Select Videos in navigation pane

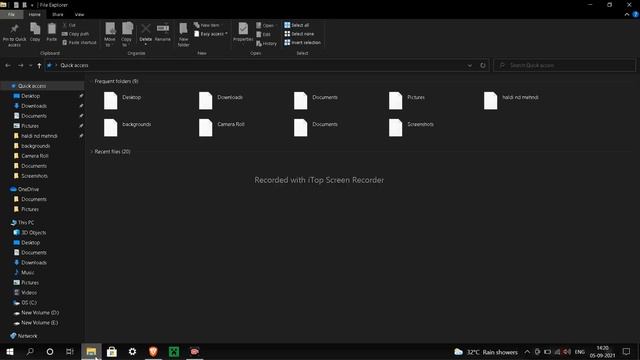[29, 293]
